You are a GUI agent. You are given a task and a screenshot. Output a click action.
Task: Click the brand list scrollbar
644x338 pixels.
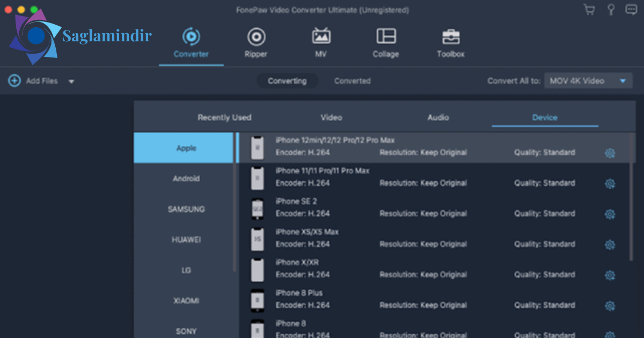pyautogui.click(x=235, y=203)
